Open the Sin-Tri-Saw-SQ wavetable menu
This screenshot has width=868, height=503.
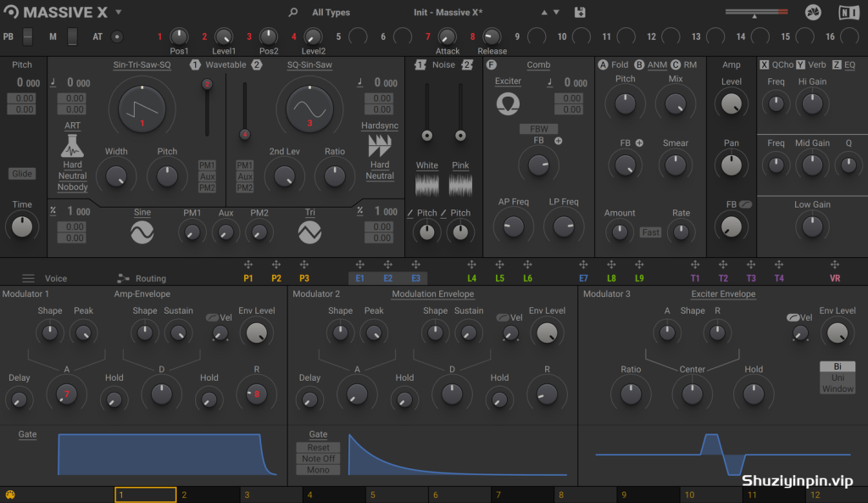click(x=142, y=64)
